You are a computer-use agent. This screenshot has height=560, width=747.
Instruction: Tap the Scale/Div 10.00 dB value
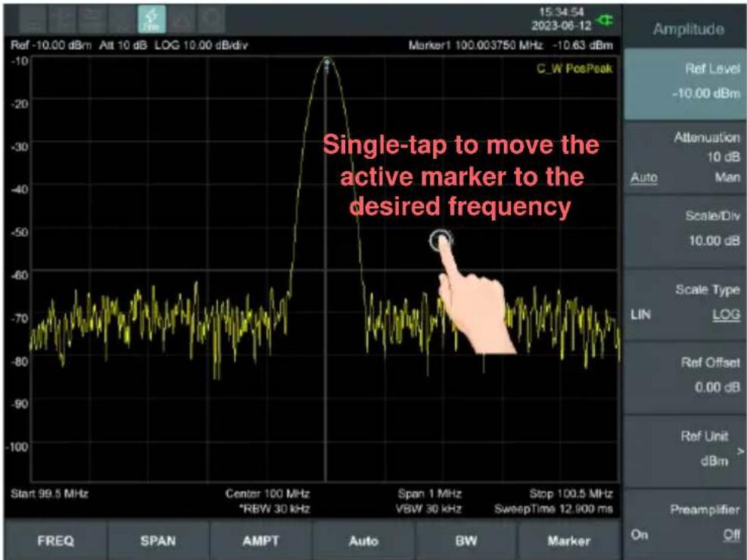point(714,241)
